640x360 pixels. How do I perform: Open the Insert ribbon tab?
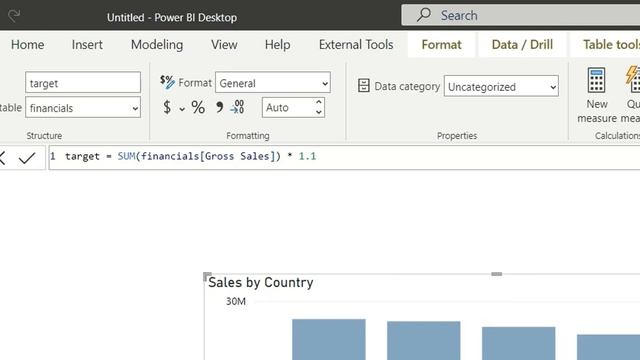(87, 44)
